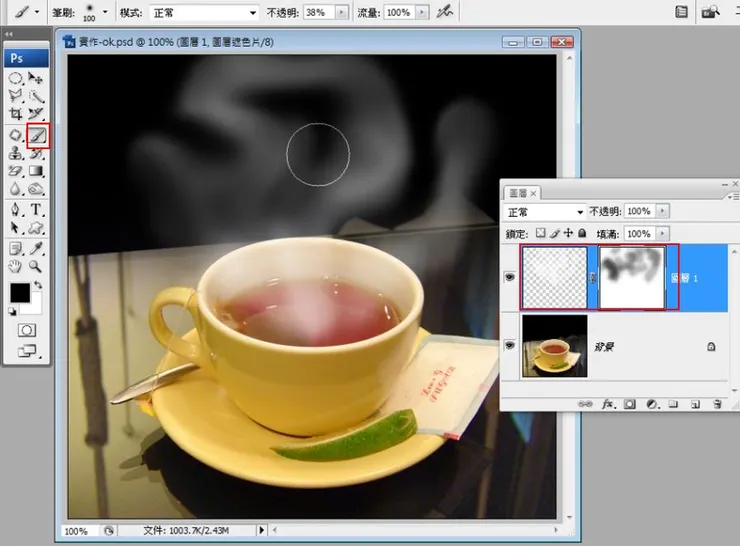
Task: Expand the layer opacity slider arrow
Action: (x=663, y=212)
